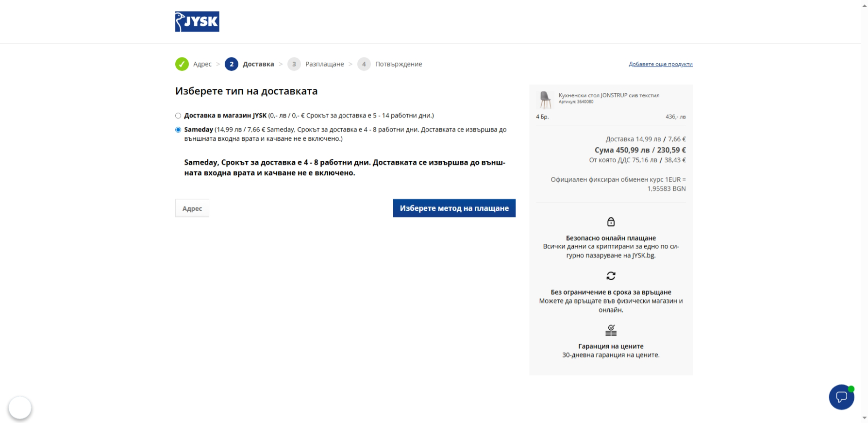Click the scrollbar down arrow
The width and height of the screenshot is (868, 423).
tap(864, 418)
